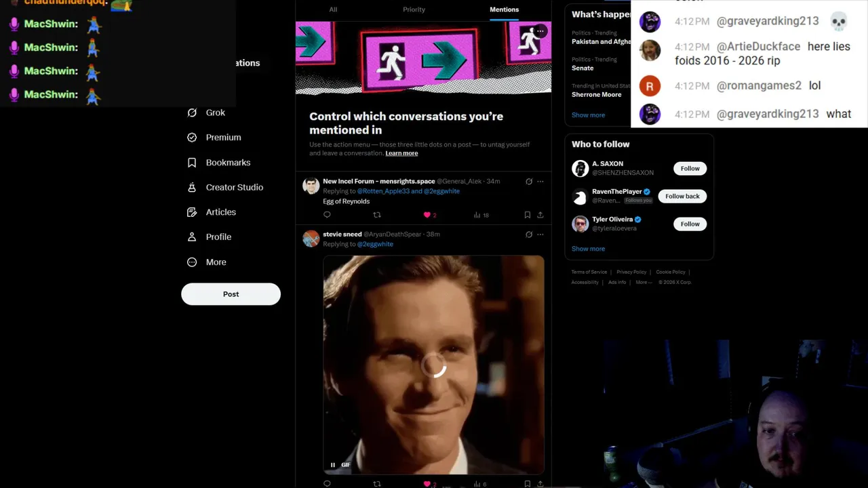Bookmark the General_Alek post
The height and width of the screenshot is (488, 868).
pyautogui.click(x=527, y=215)
